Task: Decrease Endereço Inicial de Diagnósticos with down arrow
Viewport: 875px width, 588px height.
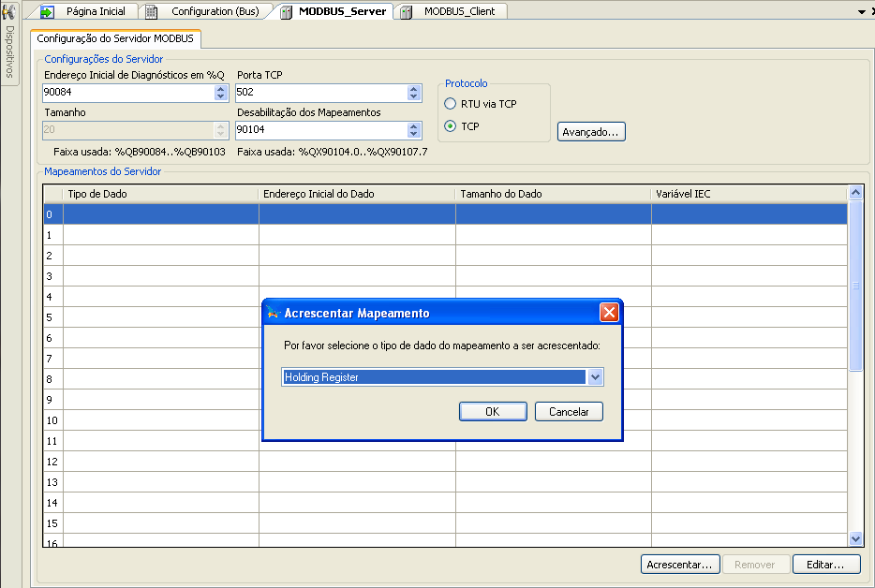Action: tap(221, 96)
